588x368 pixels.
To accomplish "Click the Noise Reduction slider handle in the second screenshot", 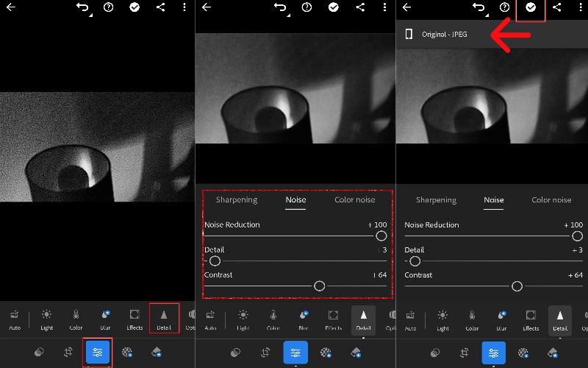I will point(381,236).
